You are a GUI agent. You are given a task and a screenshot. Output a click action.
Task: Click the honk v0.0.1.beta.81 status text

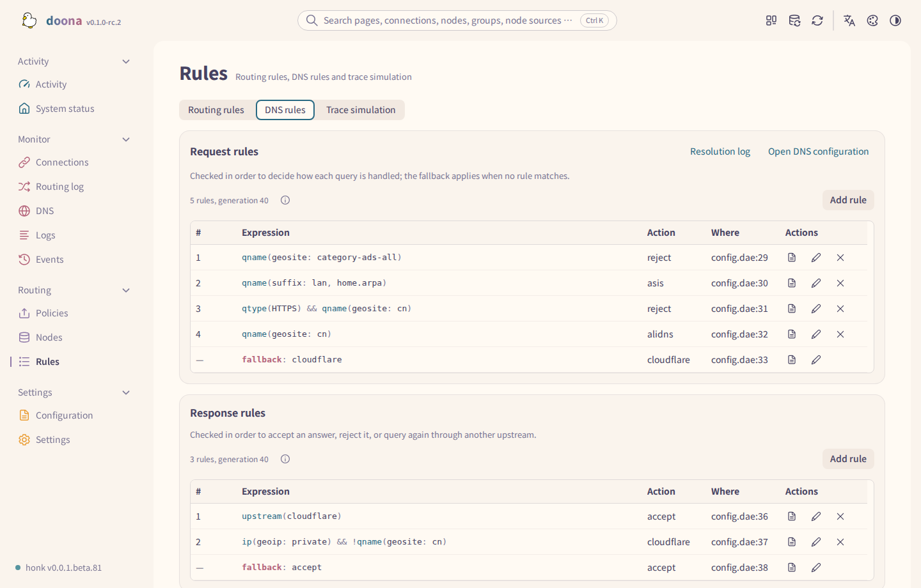point(63,568)
